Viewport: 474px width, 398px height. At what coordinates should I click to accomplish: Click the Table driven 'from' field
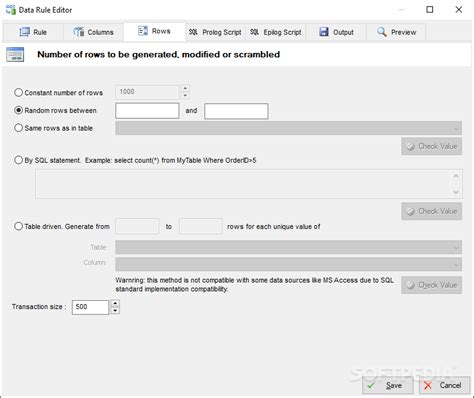point(137,226)
